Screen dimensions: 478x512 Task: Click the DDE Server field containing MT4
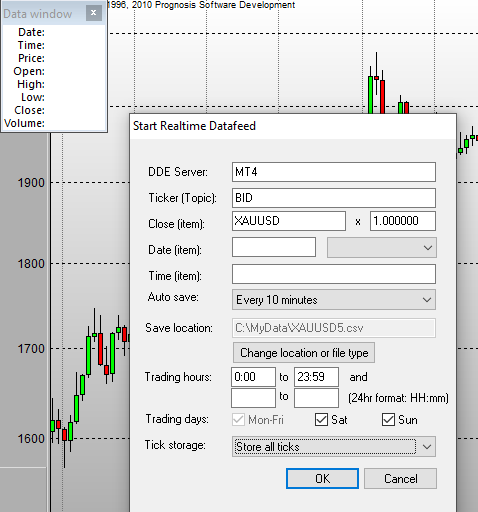(334, 172)
